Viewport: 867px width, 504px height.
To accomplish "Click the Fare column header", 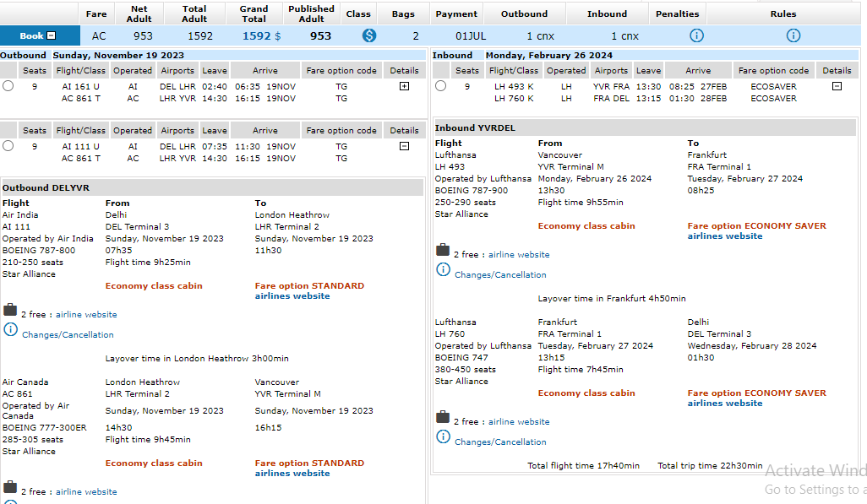I will point(96,14).
